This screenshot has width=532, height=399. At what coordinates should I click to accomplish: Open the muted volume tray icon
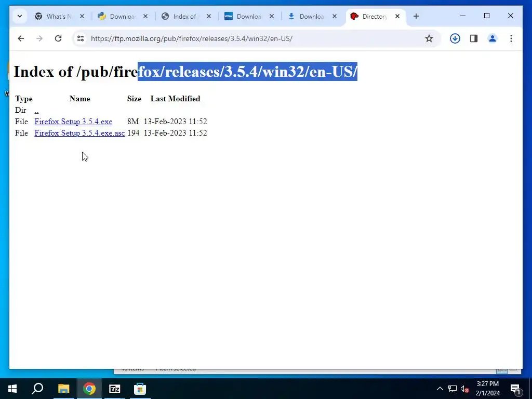[x=465, y=389]
